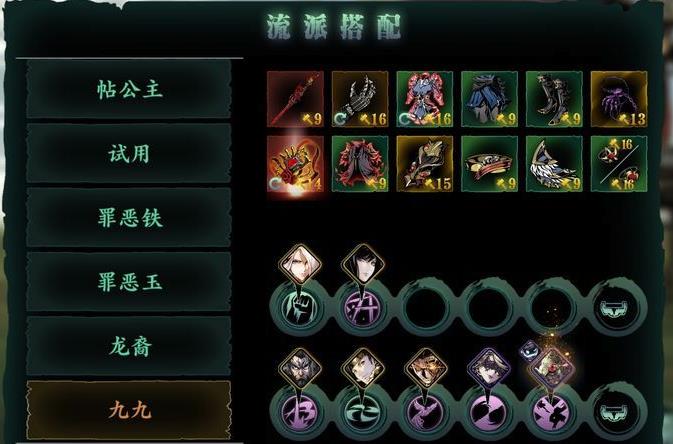The height and width of the screenshot is (444, 673).
Task: Open the 龙裔 build preset
Action: pos(129,347)
